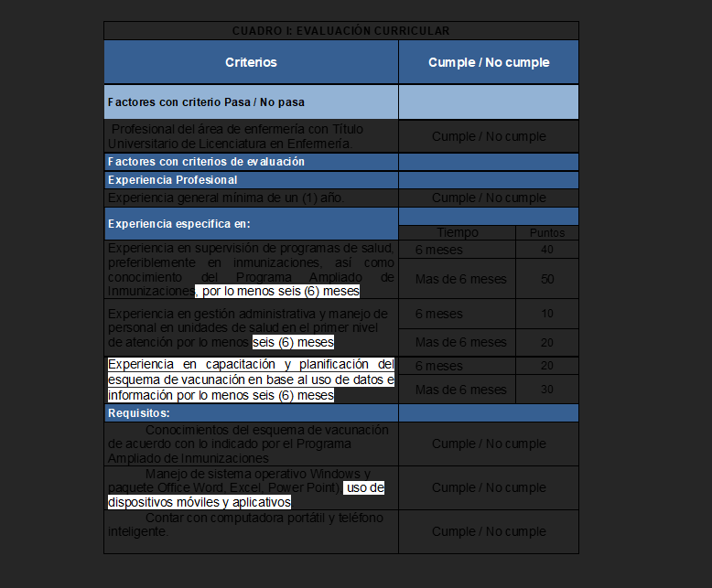Select the cell showing 40 points

pyautogui.click(x=547, y=250)
